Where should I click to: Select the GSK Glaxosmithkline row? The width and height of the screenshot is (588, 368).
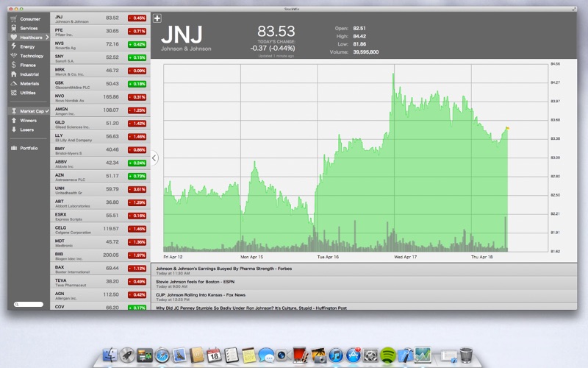point(100,84)
